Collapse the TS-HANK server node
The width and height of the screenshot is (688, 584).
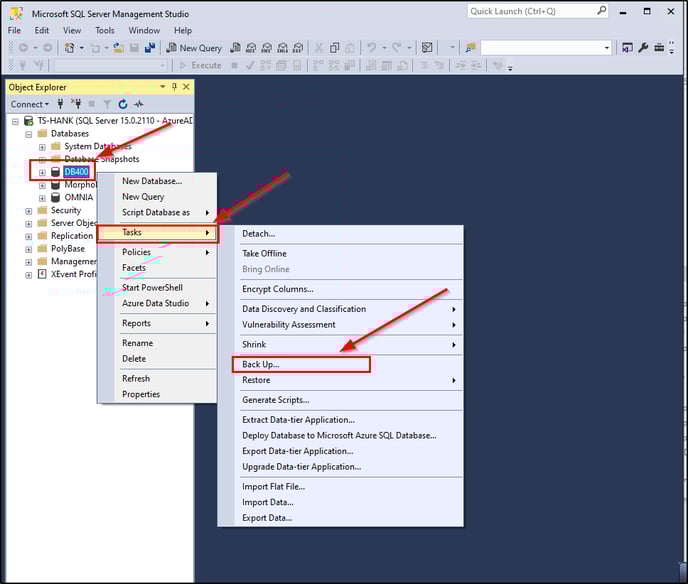[x=15, y=122]
